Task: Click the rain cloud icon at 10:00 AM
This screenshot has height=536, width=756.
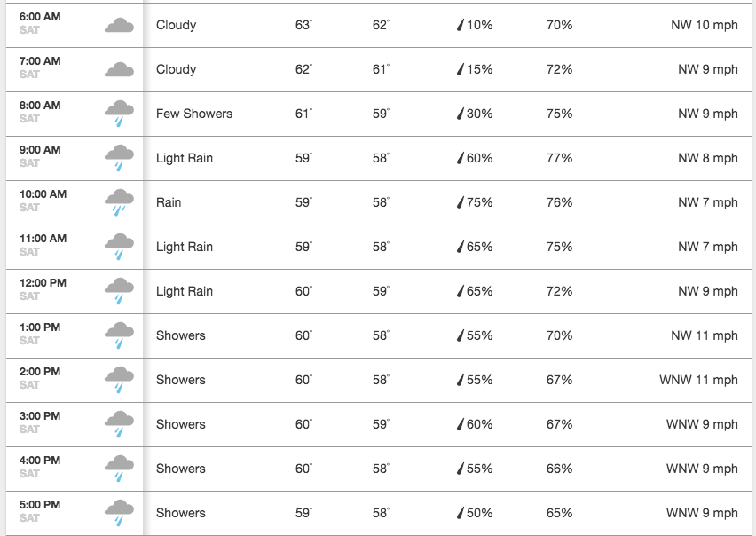Action: tap(119, 202)
